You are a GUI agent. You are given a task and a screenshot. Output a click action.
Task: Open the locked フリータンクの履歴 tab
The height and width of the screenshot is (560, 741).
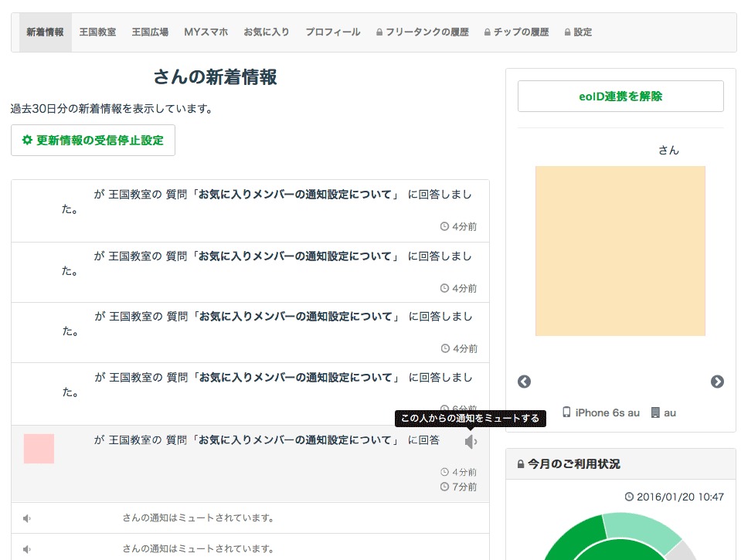coord(423,32)
